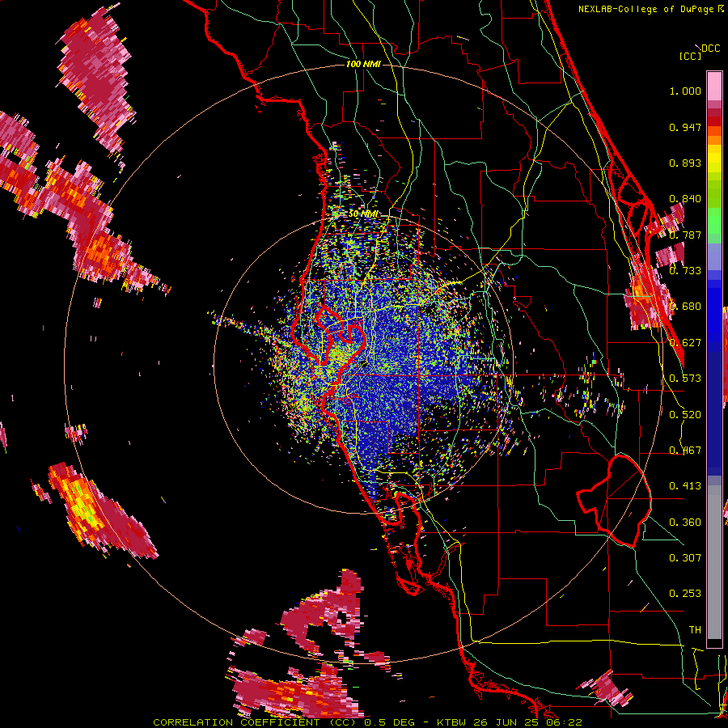This screenshot has height=728, width=728.
Task: Click the 0.520 scale value
Action: (x=685, y=414)
